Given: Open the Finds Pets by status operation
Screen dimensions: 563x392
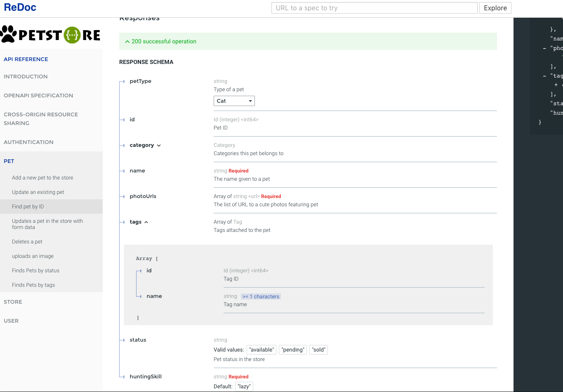Looking at the screenshot, I should 35,271.
